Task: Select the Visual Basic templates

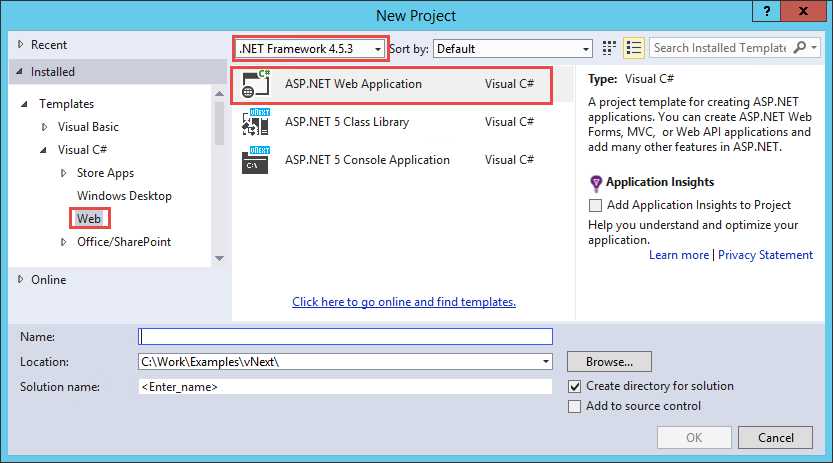Action: (88, 127)
